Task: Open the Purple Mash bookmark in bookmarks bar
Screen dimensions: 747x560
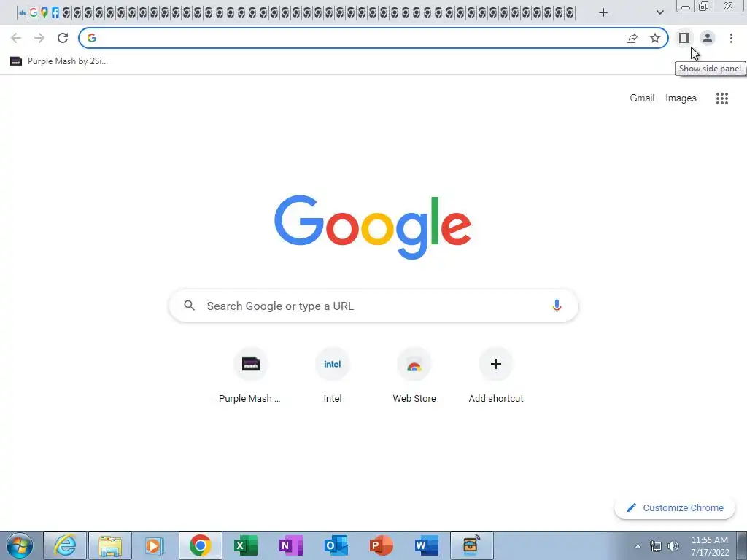Action: click(59, 61)
